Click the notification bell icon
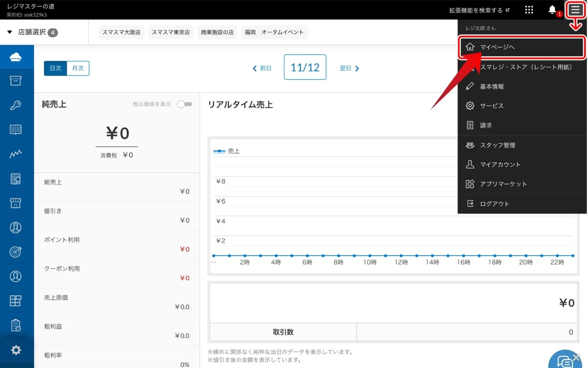Image resolution: width=588 pixels, height=368 pixels. [x=552, y=10]
